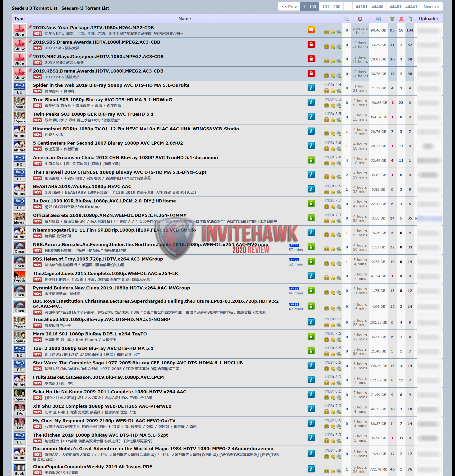Go to page 101 - 200
Screen dimensions: 455x476
click(x=331, y=7)
